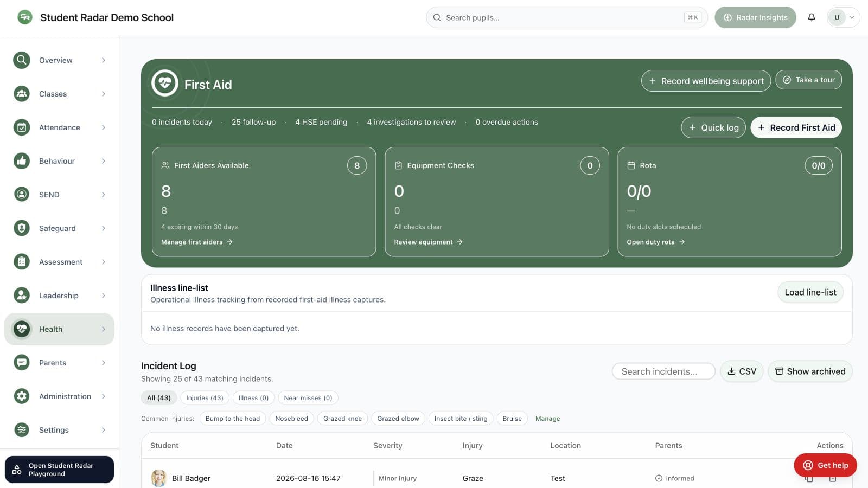Open the Parents chat icon

[x=22, y=363]
